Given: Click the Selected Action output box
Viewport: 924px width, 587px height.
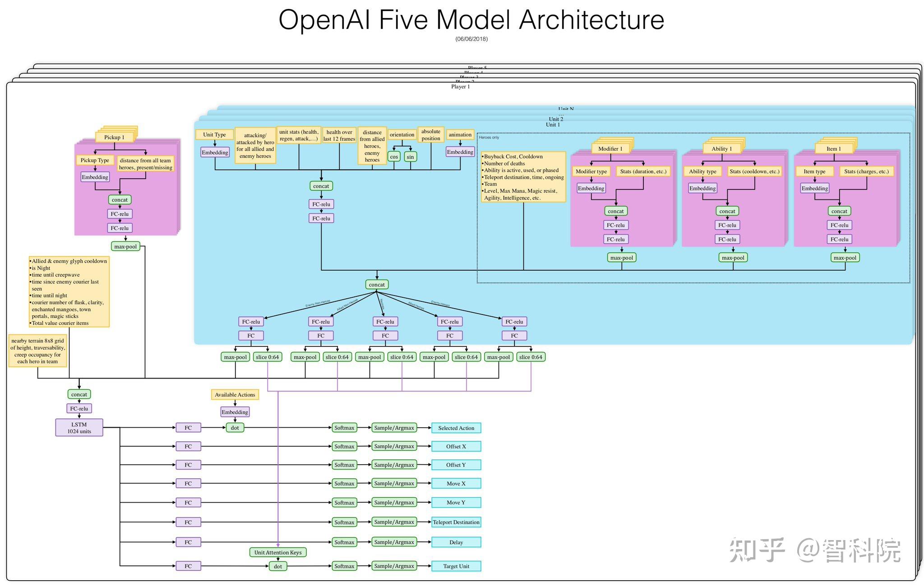Looking at the screenshot, I should pos(457,428).
